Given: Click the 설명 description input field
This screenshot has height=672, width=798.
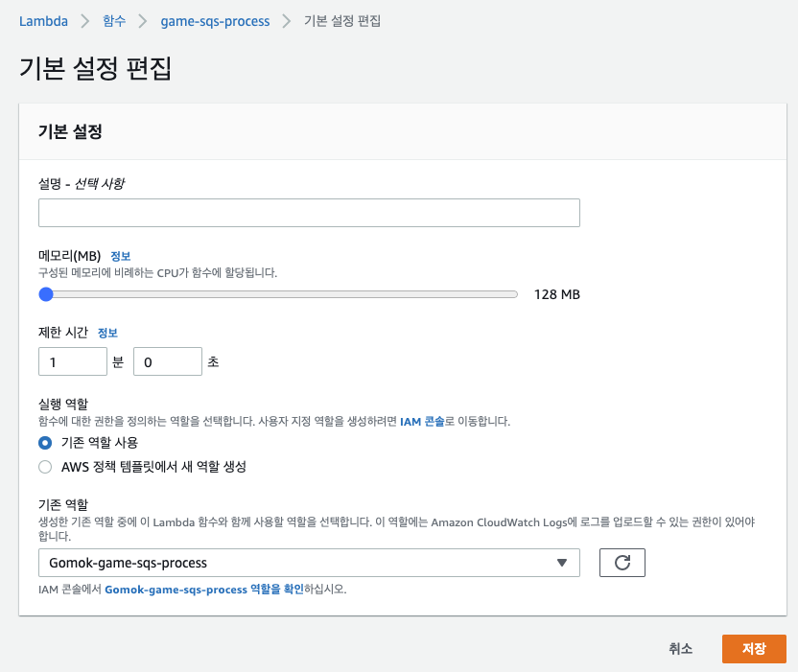Looking at the screenshot, I should click(309, 213).
